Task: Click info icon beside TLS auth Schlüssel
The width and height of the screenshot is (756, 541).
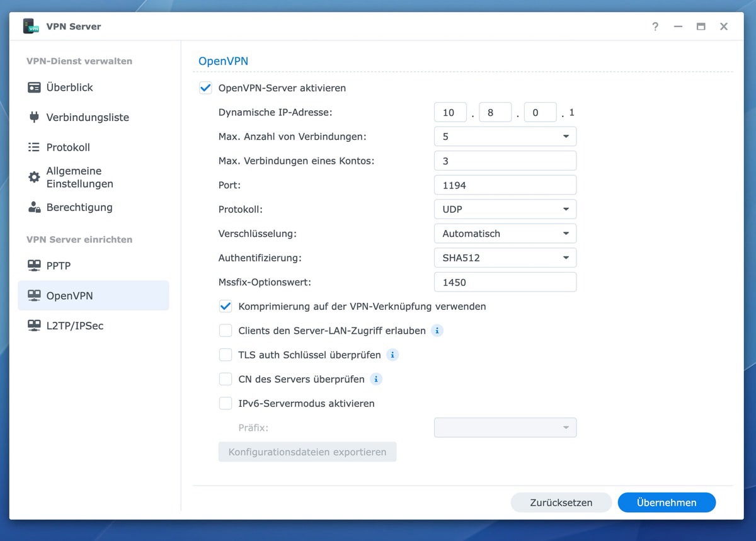Action: tap(392, 355)
